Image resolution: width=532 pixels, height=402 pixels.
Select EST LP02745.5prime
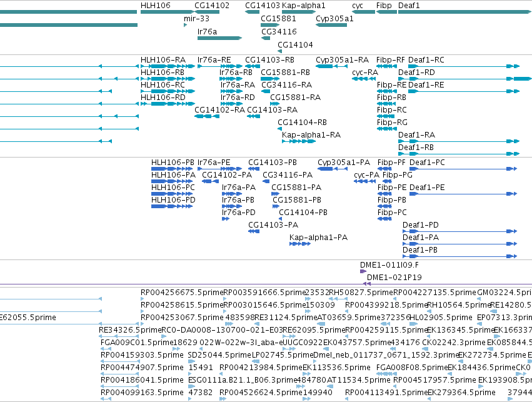point(283,355)
